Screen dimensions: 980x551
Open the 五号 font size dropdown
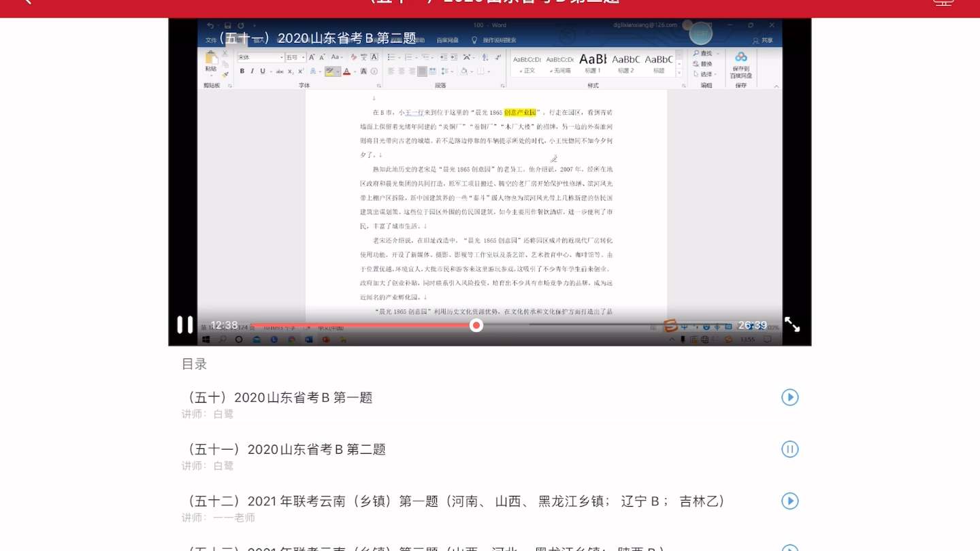tap(304, 57)
